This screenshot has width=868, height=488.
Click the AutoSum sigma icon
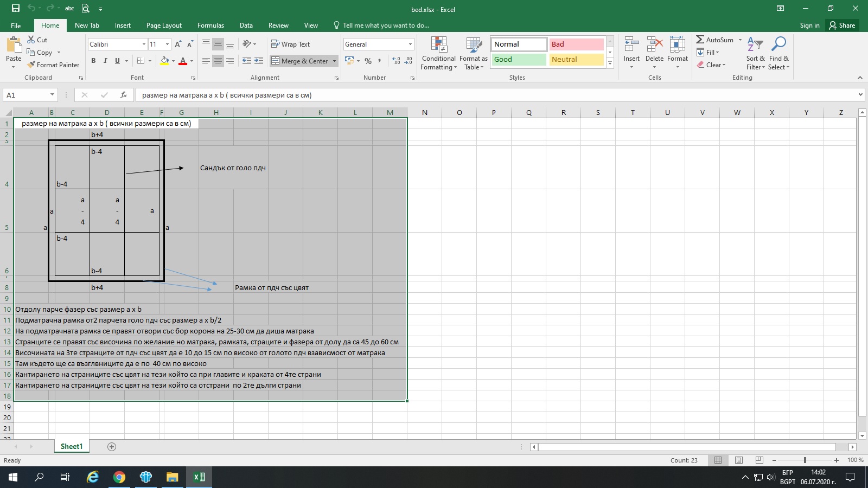point(700,40)
